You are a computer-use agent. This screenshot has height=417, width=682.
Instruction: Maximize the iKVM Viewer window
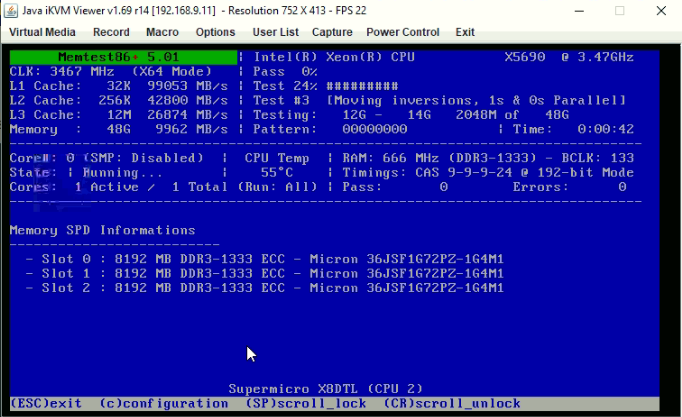pos(620,11)
